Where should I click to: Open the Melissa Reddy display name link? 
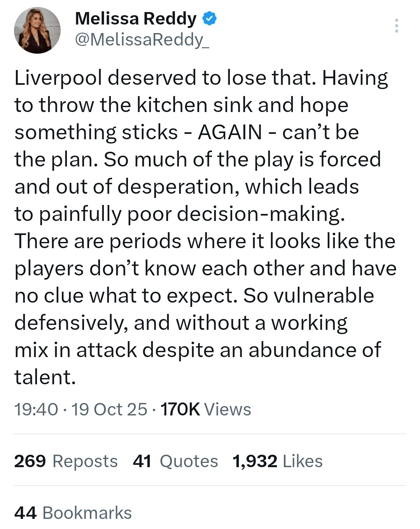pos(136,19)
